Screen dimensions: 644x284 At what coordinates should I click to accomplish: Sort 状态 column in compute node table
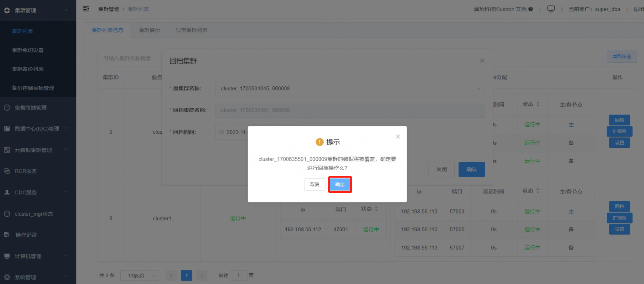click(376, 209)
